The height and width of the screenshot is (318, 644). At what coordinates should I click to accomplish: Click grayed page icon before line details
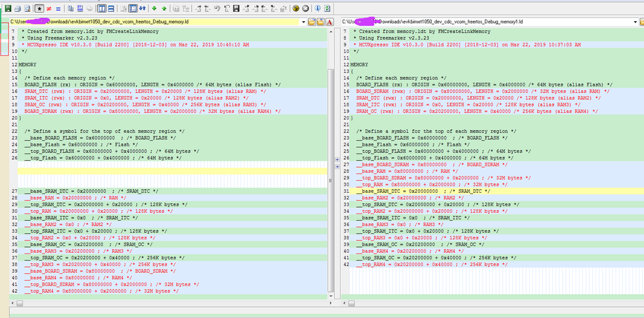tap(123, 8)
